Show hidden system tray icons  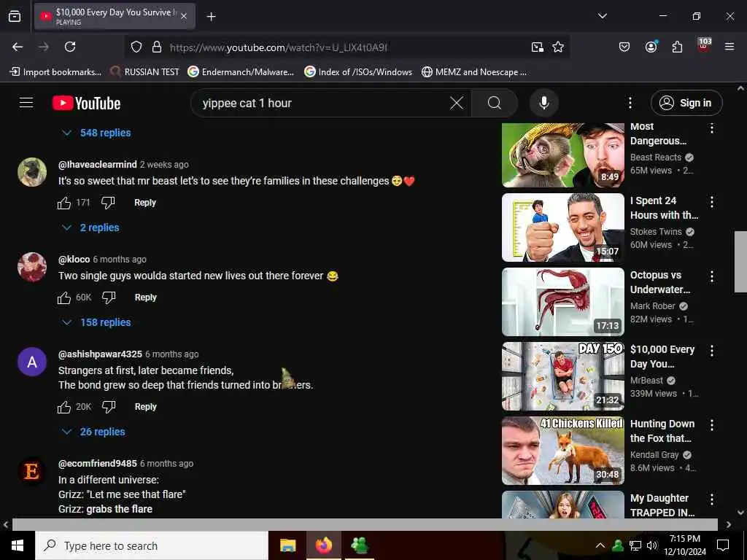[x=600, y=545]
